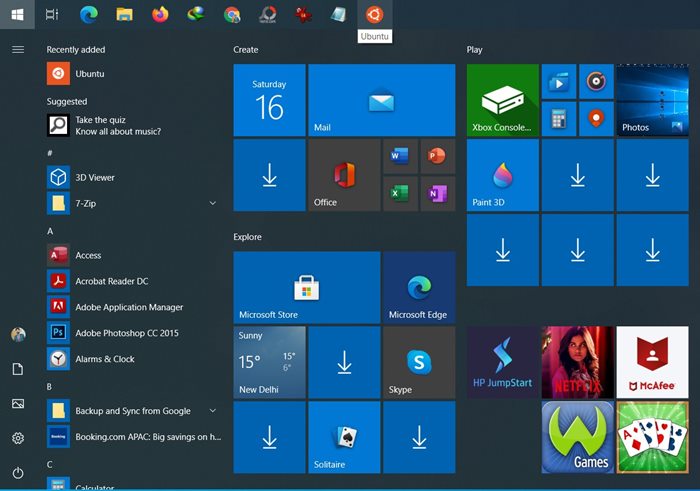The image size is (700, 491).
Task: Launch OneNote from the Office group tile
Action: (437, 194)
